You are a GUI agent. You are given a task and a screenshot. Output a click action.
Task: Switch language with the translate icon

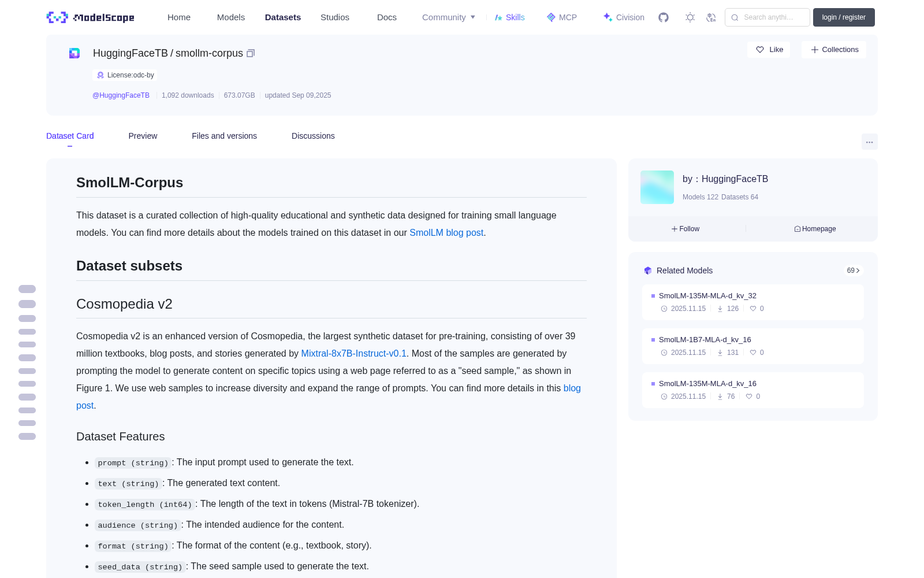point(711,17)
